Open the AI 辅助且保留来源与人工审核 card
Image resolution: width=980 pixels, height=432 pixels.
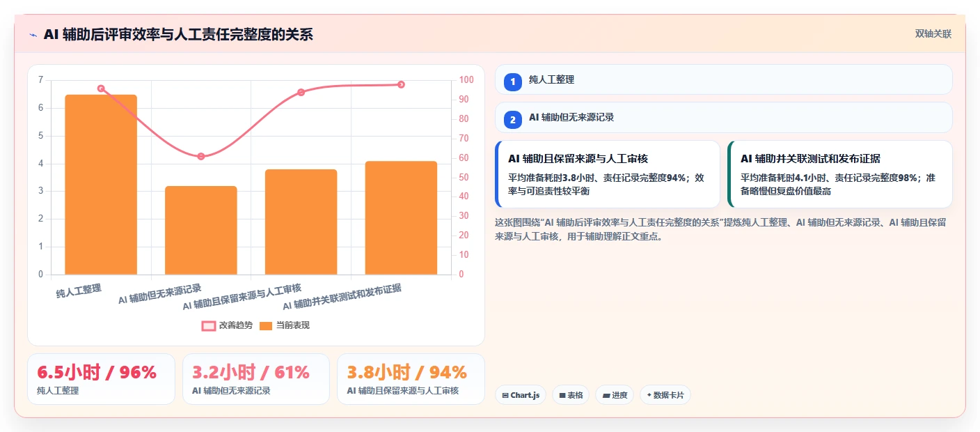click(607, 174)
